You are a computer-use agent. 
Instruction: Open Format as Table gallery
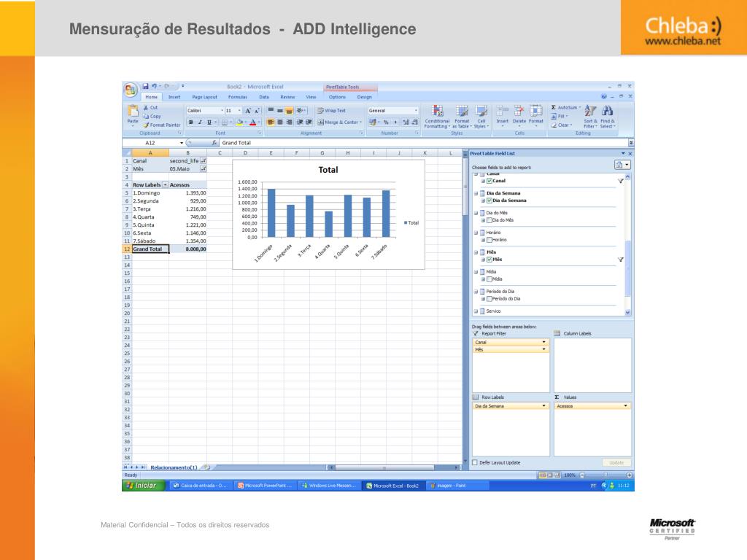tap(462, 117)
